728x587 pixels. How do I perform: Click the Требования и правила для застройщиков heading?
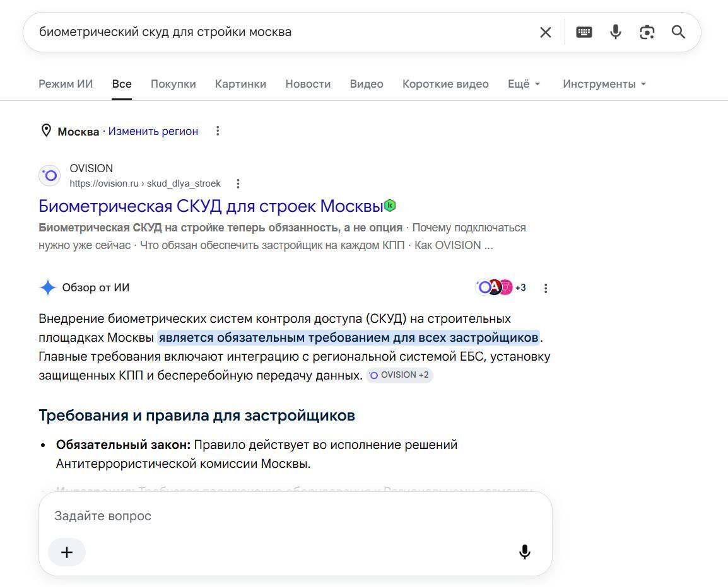tap(197, 416)
